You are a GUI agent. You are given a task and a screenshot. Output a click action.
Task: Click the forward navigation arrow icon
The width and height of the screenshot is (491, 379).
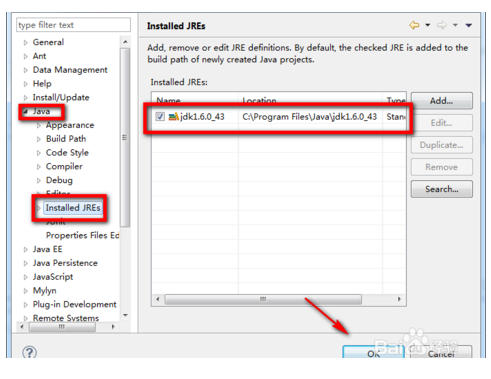[x=442, y=25]
